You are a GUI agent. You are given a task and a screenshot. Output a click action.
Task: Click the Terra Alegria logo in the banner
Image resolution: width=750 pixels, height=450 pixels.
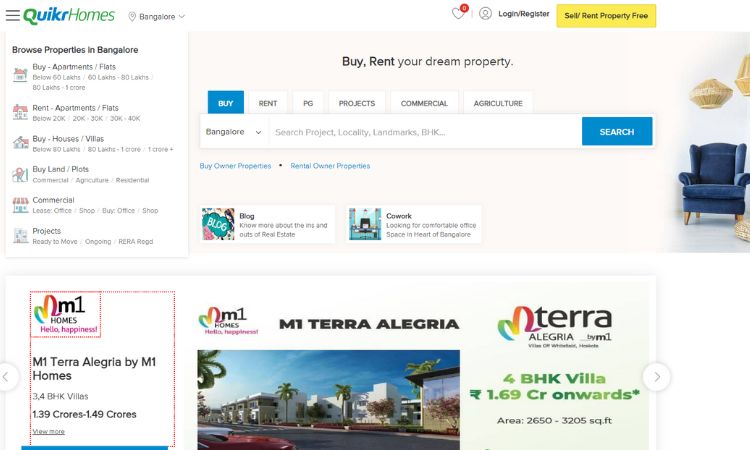555,327
